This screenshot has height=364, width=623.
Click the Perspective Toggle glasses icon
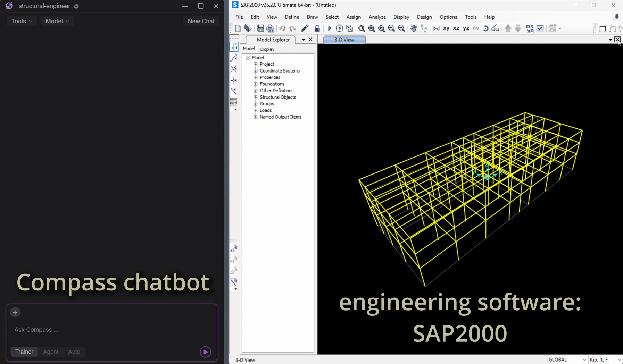point(496,28)
